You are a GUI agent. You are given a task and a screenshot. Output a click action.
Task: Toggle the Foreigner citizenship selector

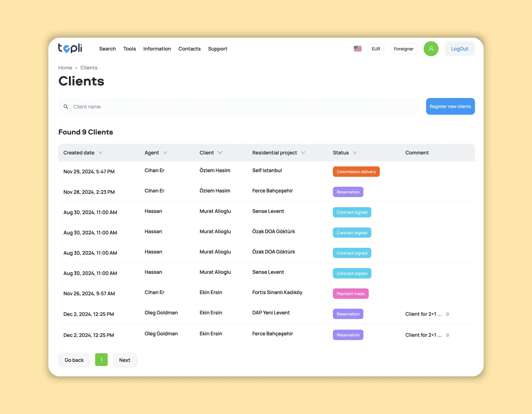click(403, 49)
